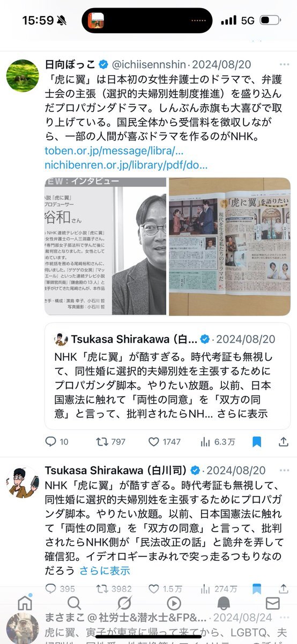The height and width of the screenshot is (644, 297).
Task: Open the Messages envelope tab
Action: (273, 603)
